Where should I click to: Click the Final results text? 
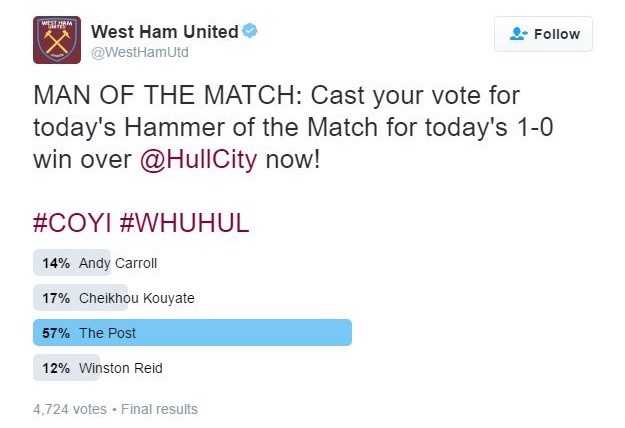coord(159,409)
